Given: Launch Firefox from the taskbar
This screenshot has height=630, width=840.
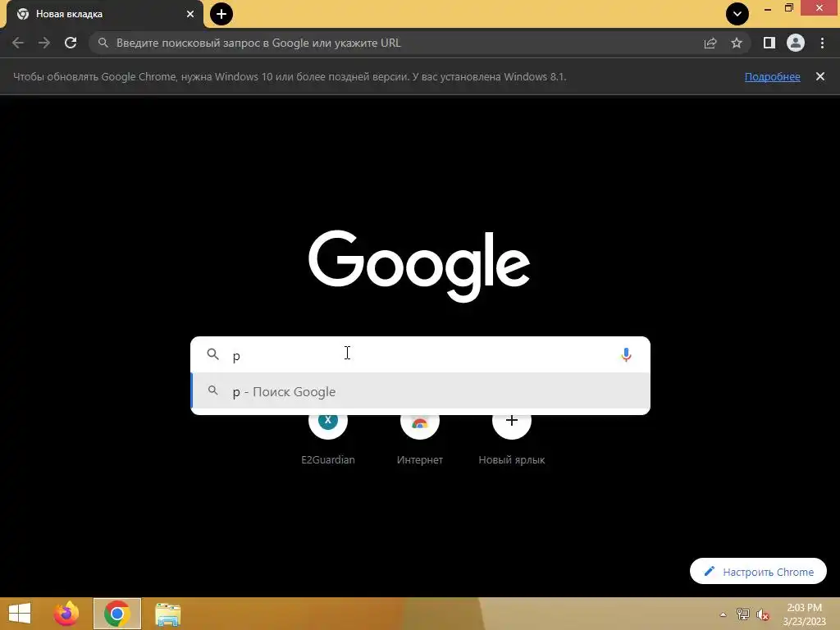Looking at the screenshot, I should (66, 614).
